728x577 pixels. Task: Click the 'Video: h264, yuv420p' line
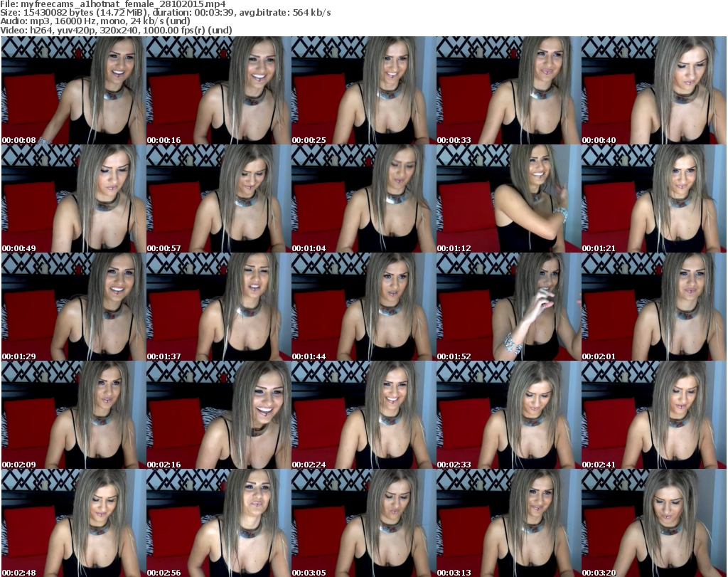(116, 30)
